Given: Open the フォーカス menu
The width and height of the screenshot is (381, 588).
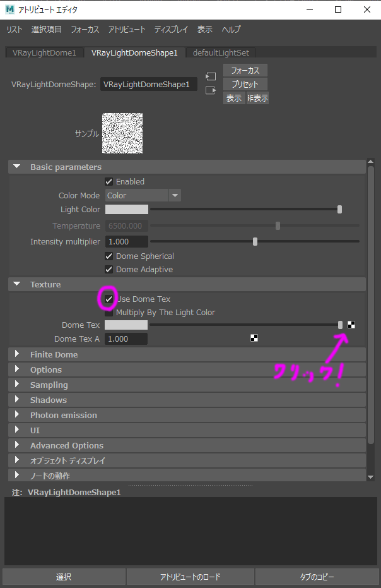Looking at the screenshot, I should [x=85, y=29].
